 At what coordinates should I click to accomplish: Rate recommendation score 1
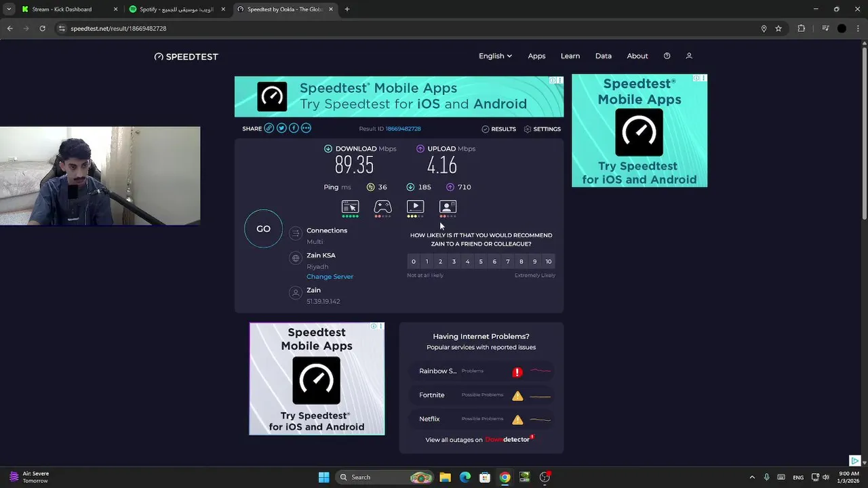(427, 262)
